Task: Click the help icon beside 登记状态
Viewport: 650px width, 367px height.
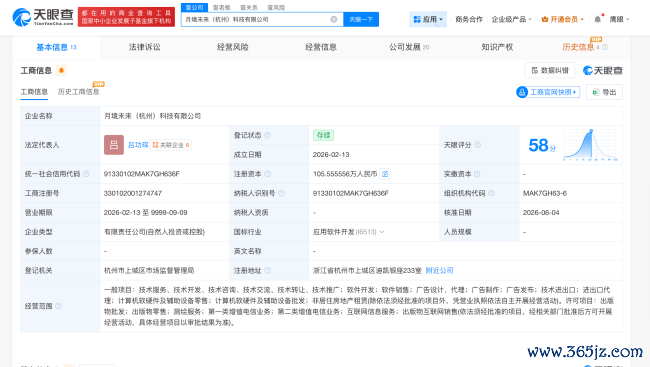Action: 268,135
